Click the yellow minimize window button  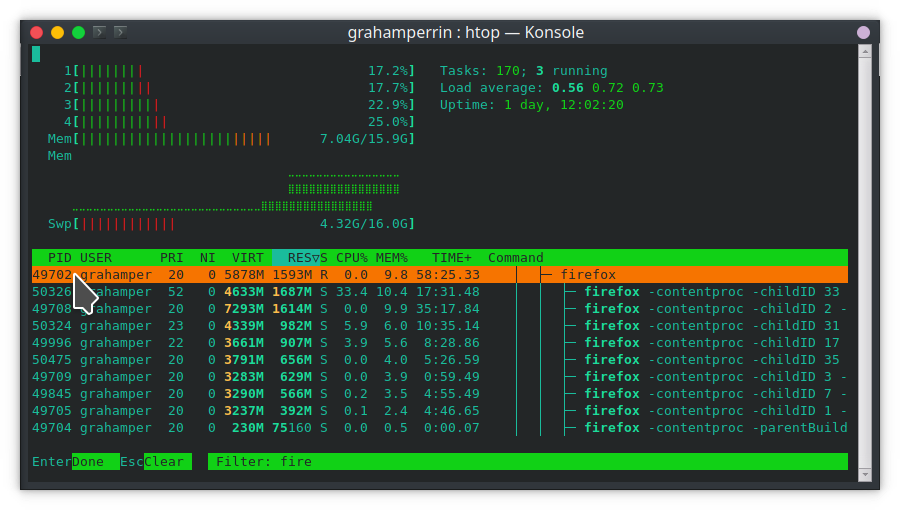57,32
